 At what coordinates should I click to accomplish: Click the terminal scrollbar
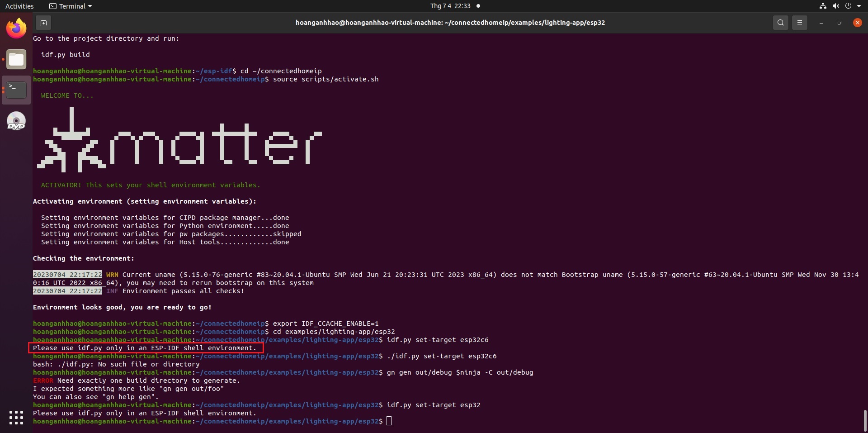[x=865, y=421]
